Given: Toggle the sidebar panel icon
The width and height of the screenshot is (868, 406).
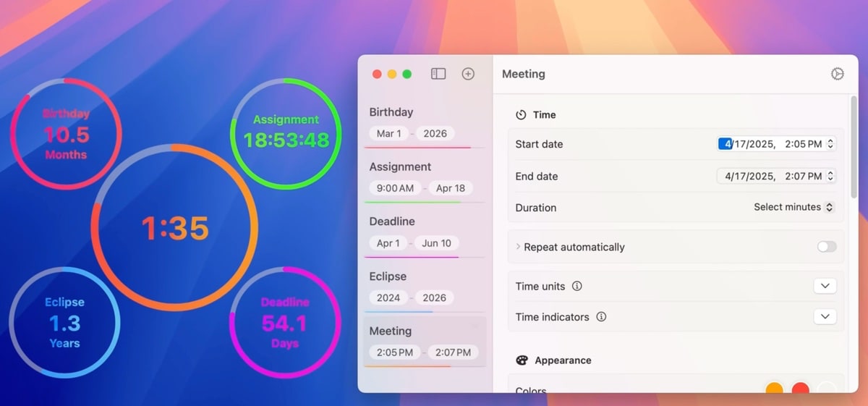Looking at the screenshot, I should click(438, 74).
